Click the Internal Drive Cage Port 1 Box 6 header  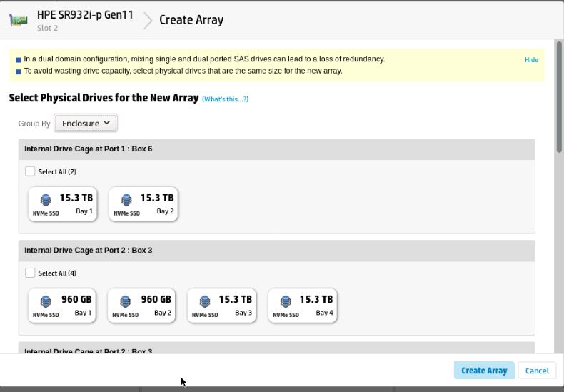89,149
